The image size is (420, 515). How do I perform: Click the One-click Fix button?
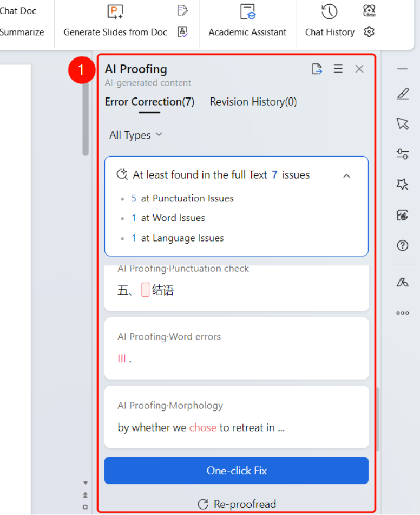point(237,471)
